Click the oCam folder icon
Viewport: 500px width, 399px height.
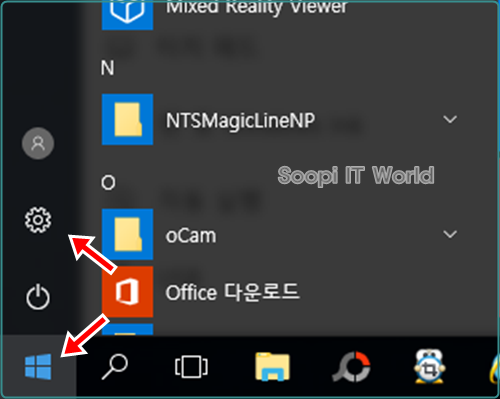pyautogui.click(x=127, y=234)
